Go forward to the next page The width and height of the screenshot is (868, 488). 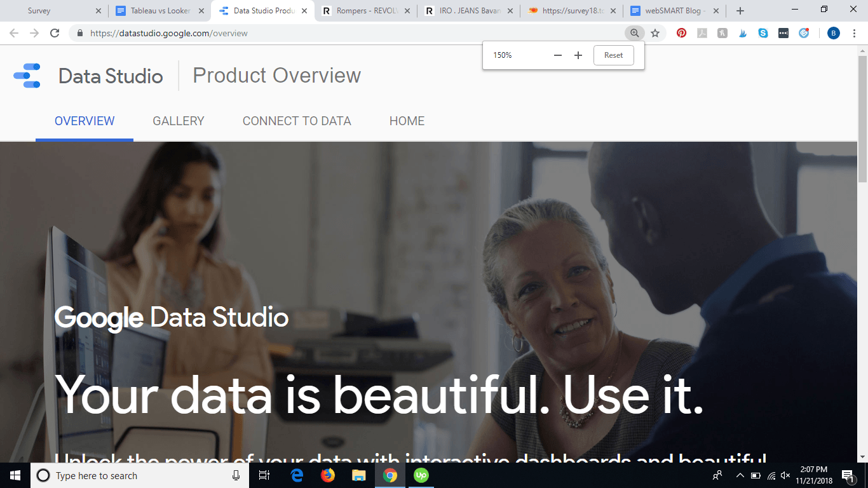coord(34,33)
